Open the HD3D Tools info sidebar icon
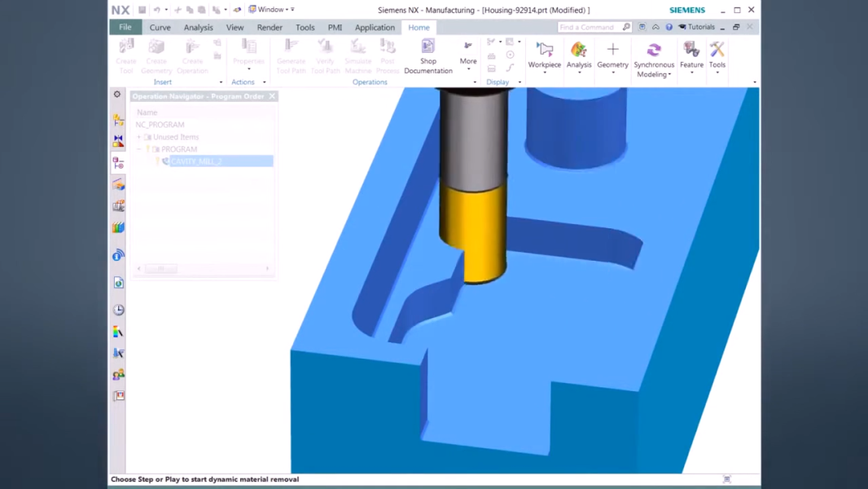The height and width of the screenshot is (489, 868). pos(118,255)
